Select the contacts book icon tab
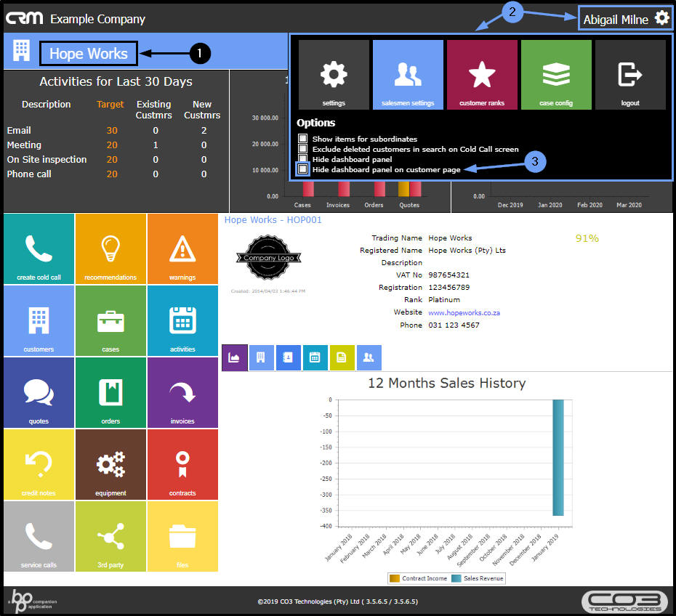Screen dimensions: 676x616 coord(288,357)
